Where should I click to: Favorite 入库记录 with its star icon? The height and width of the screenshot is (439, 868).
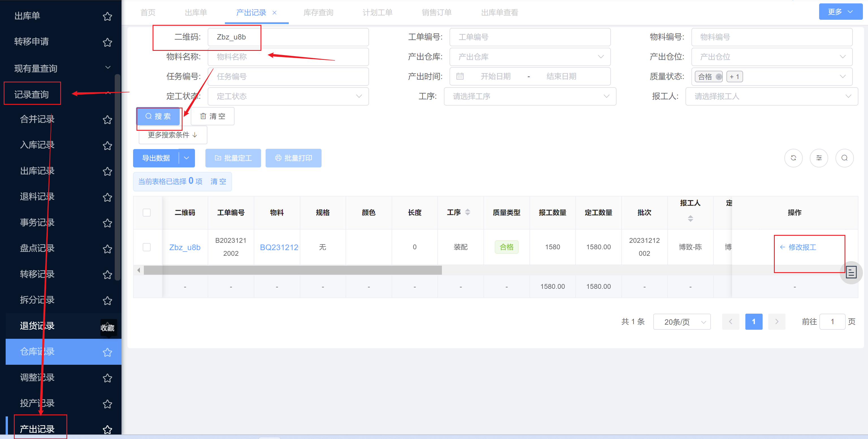tap(107, 145)
